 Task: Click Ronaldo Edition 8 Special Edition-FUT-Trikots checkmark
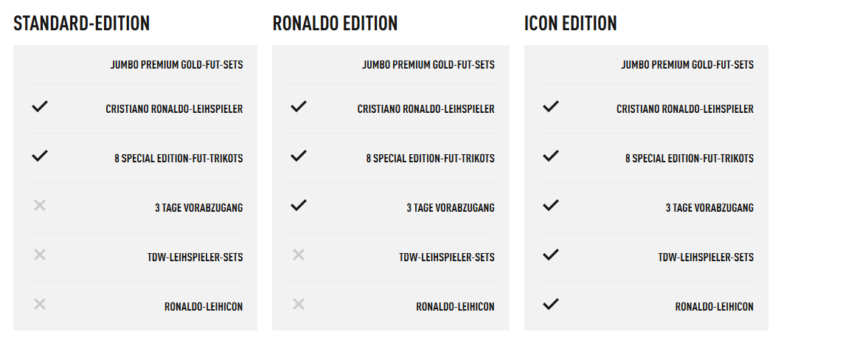point(299,156)
